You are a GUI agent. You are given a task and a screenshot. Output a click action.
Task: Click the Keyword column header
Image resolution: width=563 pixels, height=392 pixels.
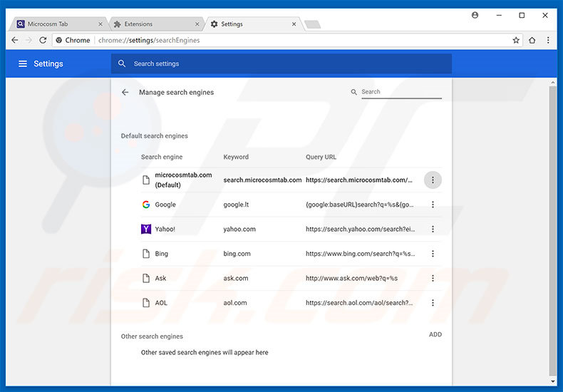pos(236,157)
